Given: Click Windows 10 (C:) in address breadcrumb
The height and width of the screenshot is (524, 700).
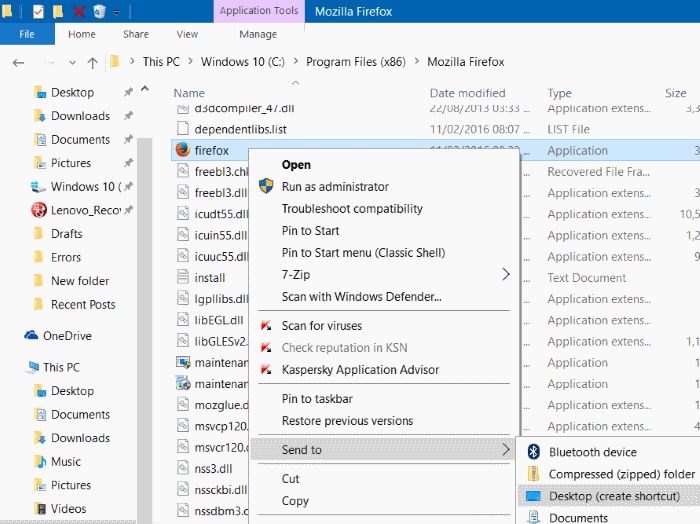Looking at the screenshot, I should pyautogui.click(x=242, y=62).
